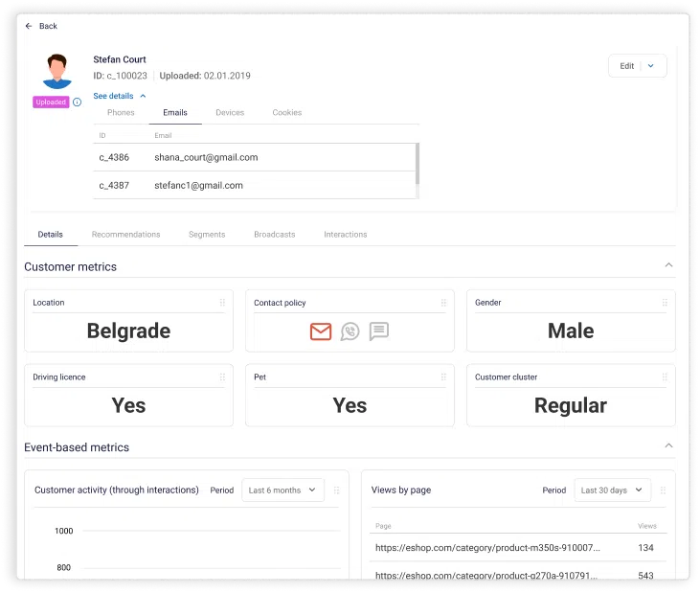700x593 pixels.
Task: Switch to the Devices tab
Action: (x=230, y=113)
